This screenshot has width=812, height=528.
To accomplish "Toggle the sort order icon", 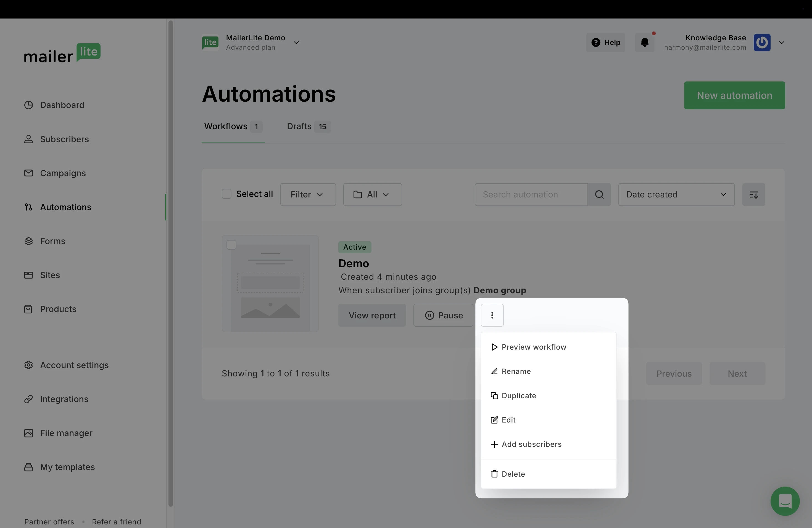I will click(x=753, y=194).
